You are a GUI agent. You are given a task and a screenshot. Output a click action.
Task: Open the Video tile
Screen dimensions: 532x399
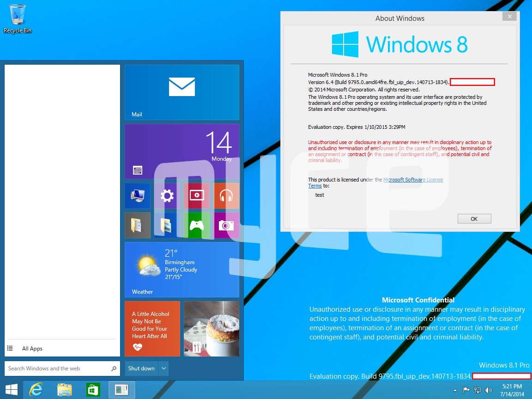(197, 195)
